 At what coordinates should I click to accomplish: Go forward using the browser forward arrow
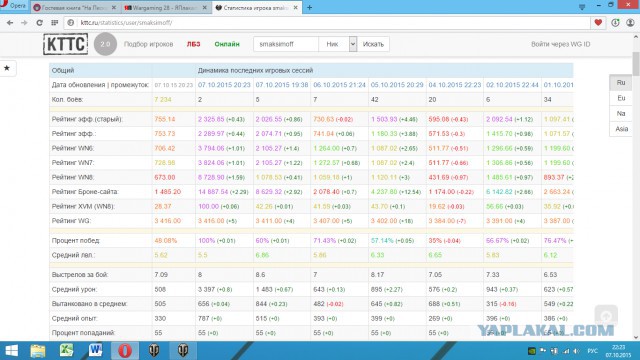pyautogui.click(x=24, y=23)
